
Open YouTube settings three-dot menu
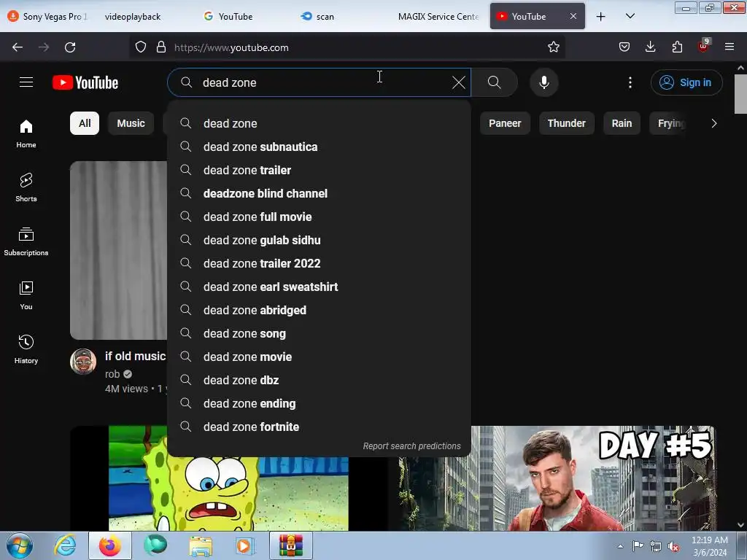630,82
